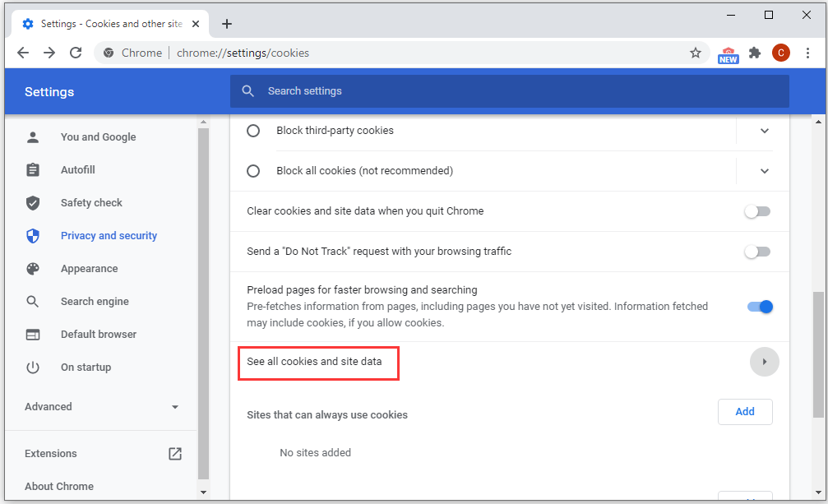Viewport: 828px width, 504px height.
Task: Click the Appearance palette icon
Action: tap(33, 269)
